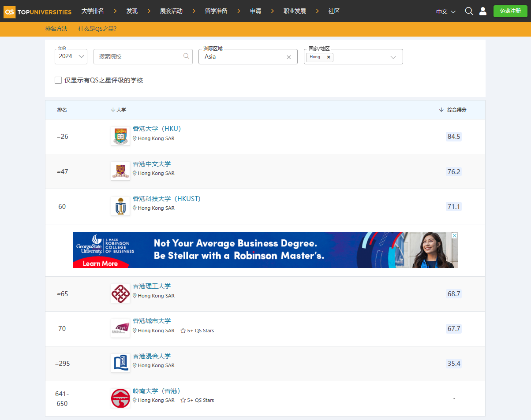The image size is (531, 420).
Task: Sort by the 大学 column header
Action: coord(121,110)
